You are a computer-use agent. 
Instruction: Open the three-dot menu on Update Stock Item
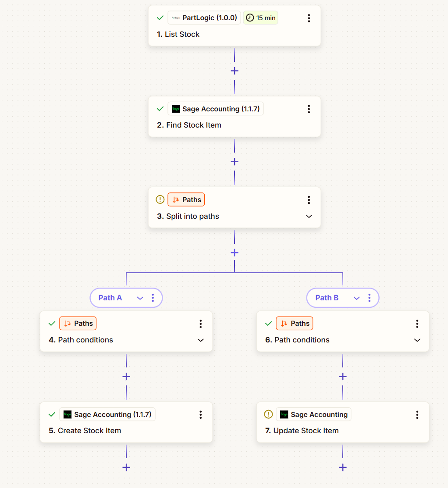(417, 414)
